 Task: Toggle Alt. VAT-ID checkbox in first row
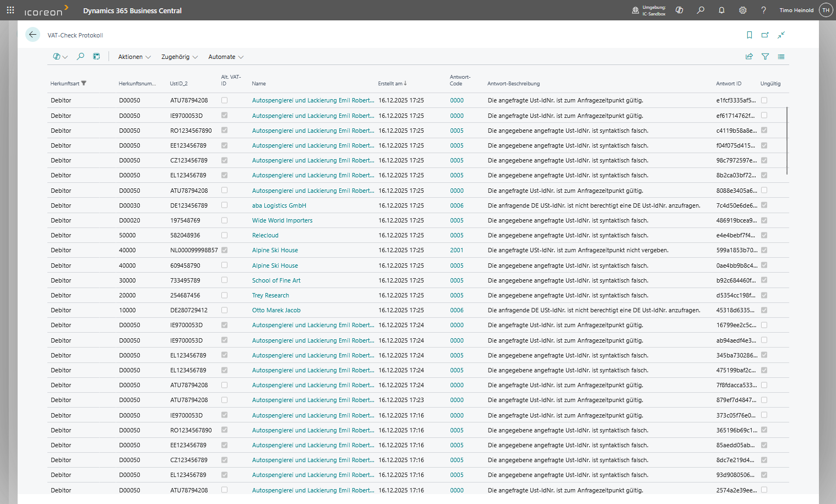[224, 100]
